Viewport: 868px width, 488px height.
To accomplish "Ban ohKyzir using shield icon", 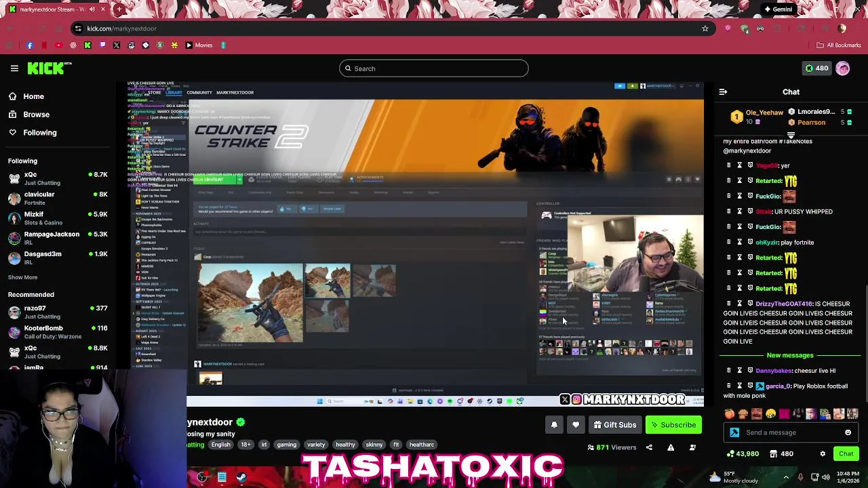I will pyautogui.click(x=751, y=242).
